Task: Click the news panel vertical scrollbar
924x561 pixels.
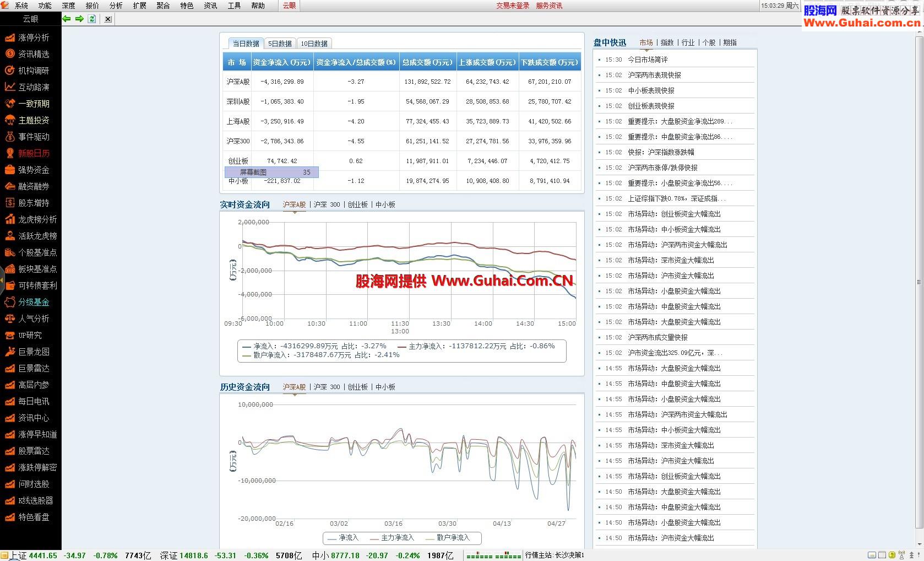Action: click(918, 282)
